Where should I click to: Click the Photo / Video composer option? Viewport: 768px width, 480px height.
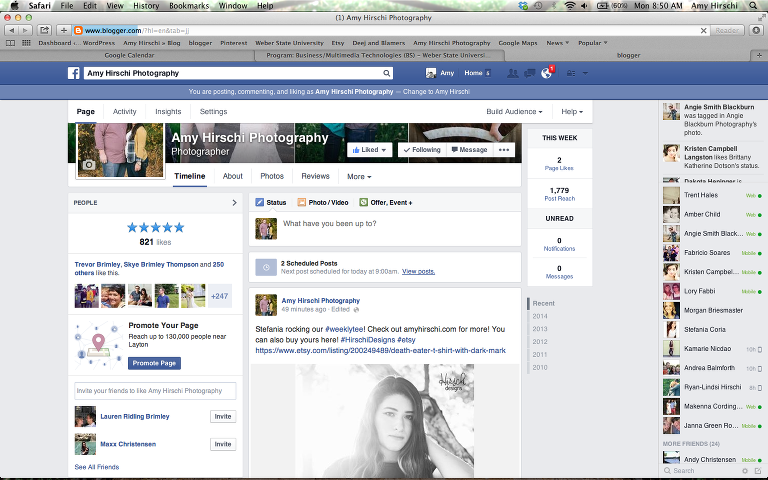[x=323, y=202]
